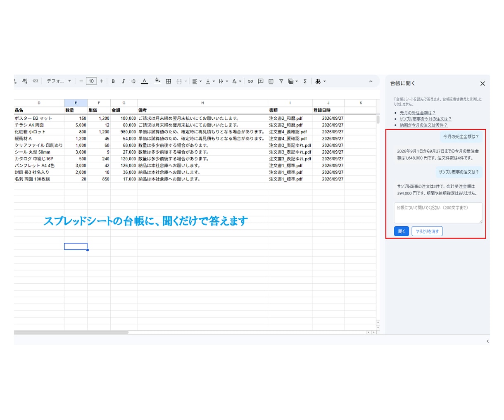
Task: Click the scroll right arrow at bottom
Action: coord(374,332)
